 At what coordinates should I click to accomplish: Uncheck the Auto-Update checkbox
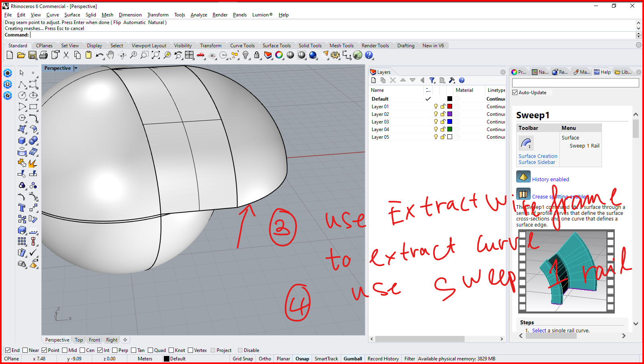pyautogui.click(x=515, y=92)
